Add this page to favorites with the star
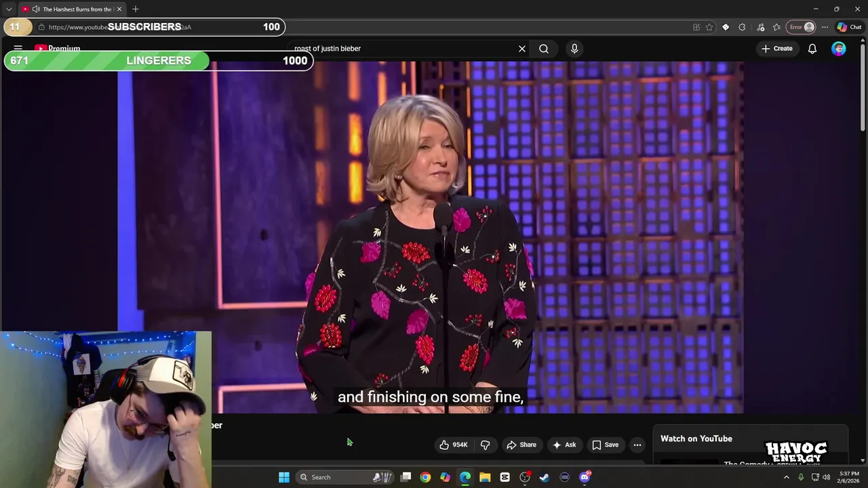The image size is (868, 488). point(709,27)
